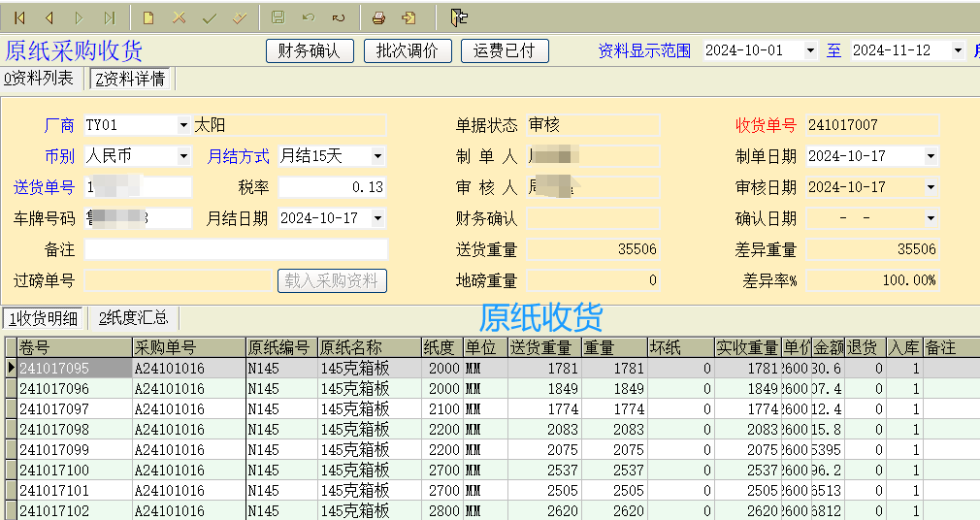
Task: Click the delete X toolbar icon
Action: 179,17
